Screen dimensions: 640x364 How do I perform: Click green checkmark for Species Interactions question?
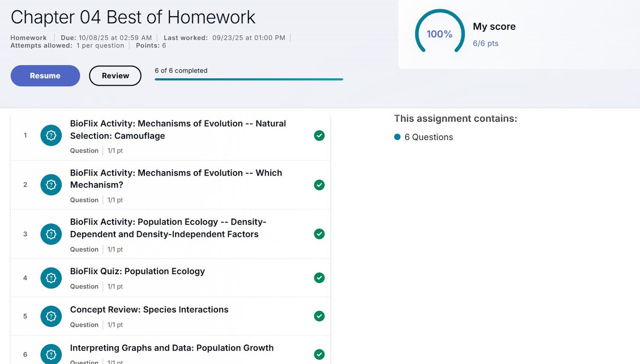click(319, 316)
